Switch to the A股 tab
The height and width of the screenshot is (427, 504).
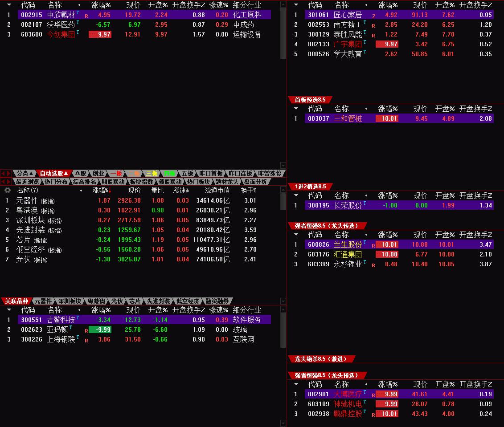point(81,173)
